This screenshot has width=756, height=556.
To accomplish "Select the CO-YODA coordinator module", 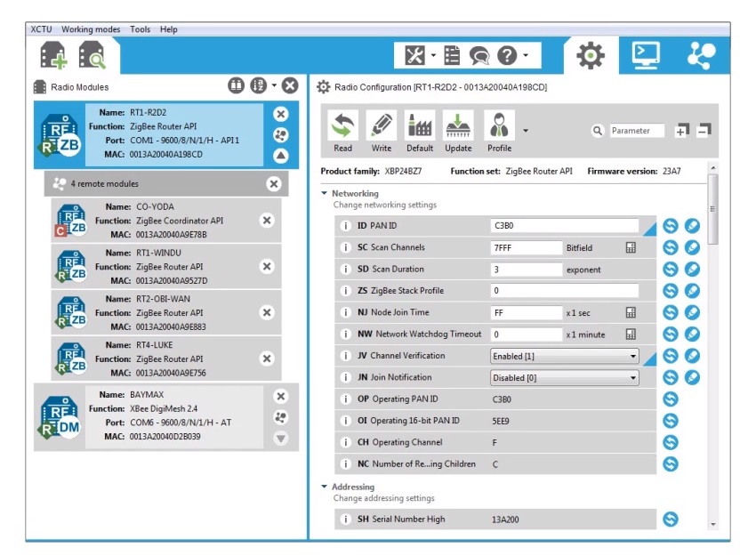I will 166,221.
